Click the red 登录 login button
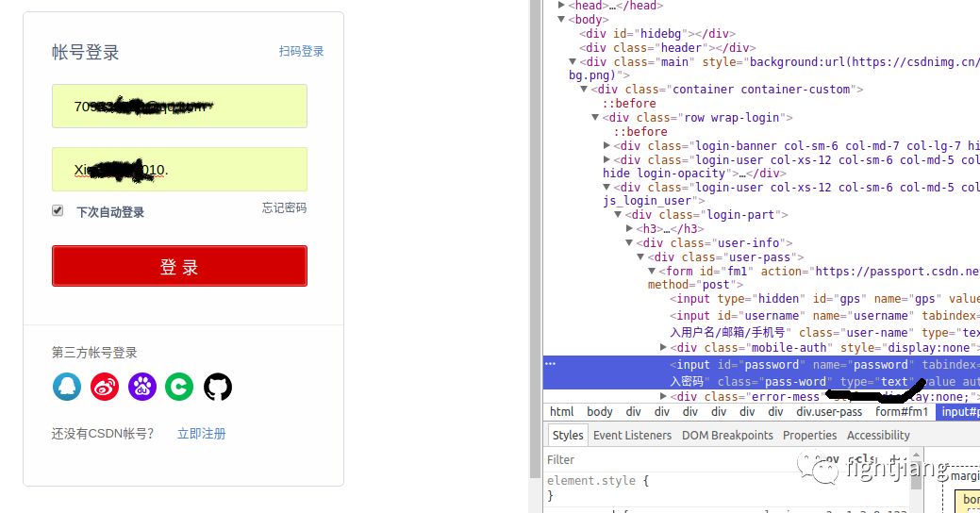This screenshot has width=980, height=513. coord(179,266)
